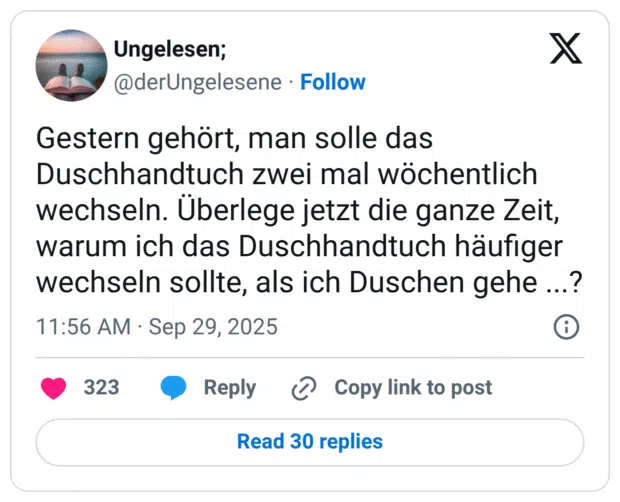
Task: Click the tweet's last line ending "gehe ...?"
Action: pyautogui.click(x=310, y=282)
